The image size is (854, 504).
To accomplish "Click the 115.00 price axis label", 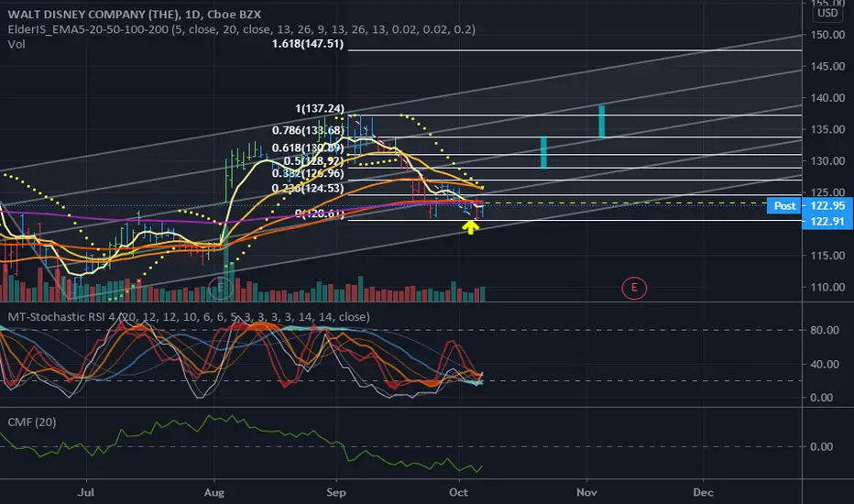I will pos(827,255).
